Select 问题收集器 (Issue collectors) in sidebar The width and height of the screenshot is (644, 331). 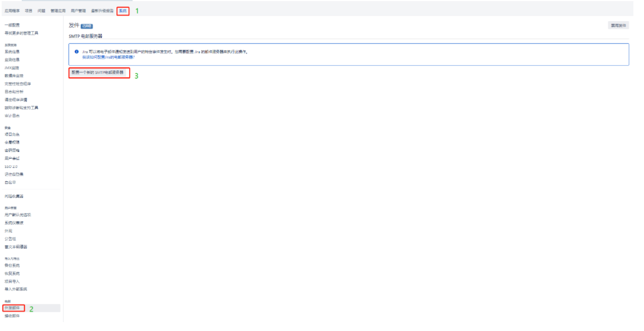coord(14,196)
